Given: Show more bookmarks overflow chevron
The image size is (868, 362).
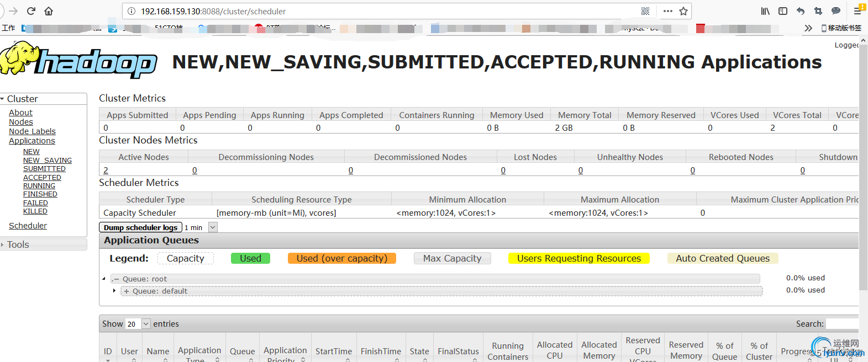Looking at the screenshot, I should [808, 28].
